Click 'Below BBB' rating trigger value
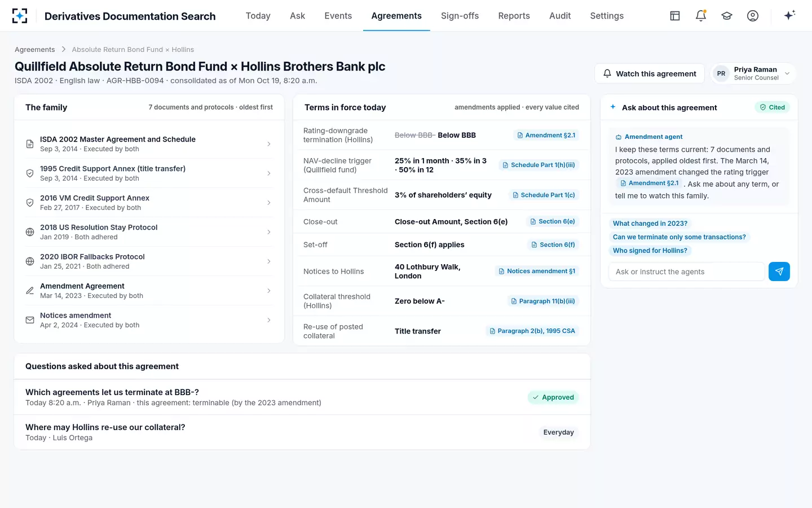812x508 pixels. (457, 135)
